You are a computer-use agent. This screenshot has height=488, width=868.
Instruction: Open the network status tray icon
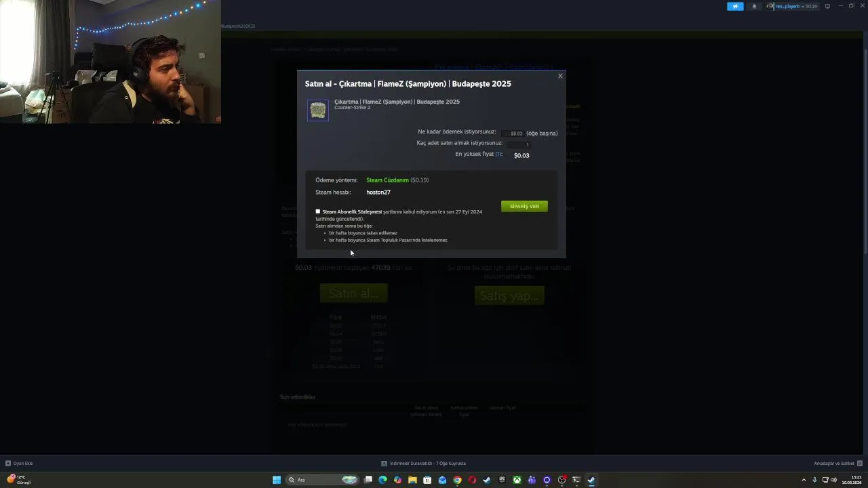pyautogui.click(x=825, y=480)
